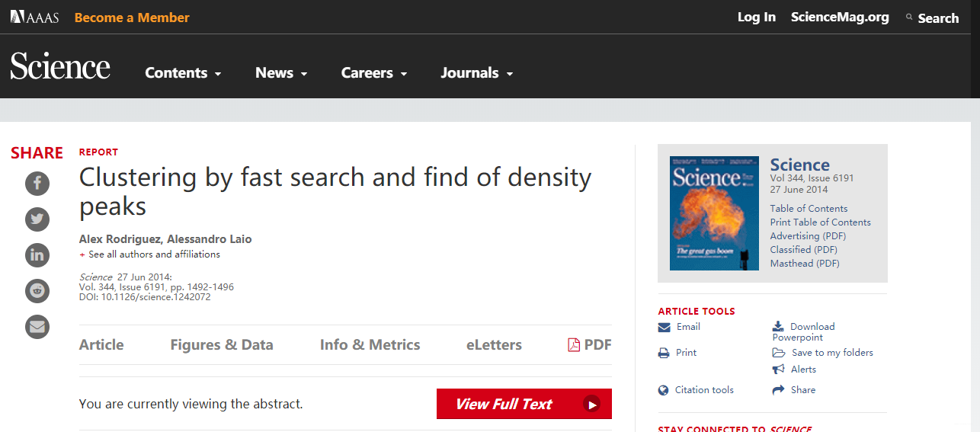The height and width of the screenshot is (432, 980).
Task: Click the DOI 10.1126/science.1242072 text
Action: click(145, 297)
